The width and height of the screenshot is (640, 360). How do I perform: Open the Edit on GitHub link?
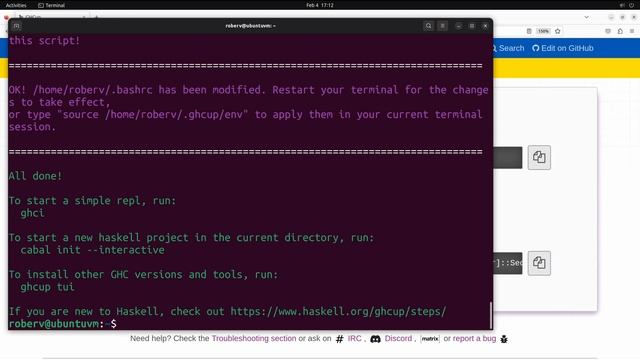[x=563, y=48]
